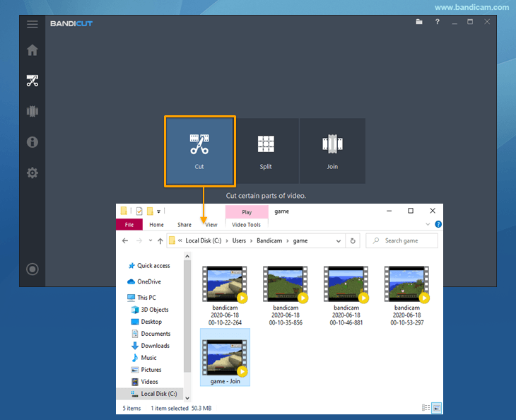Open Bandicut help question mark
Screen dimensions: 516x420
coord(437,22)
